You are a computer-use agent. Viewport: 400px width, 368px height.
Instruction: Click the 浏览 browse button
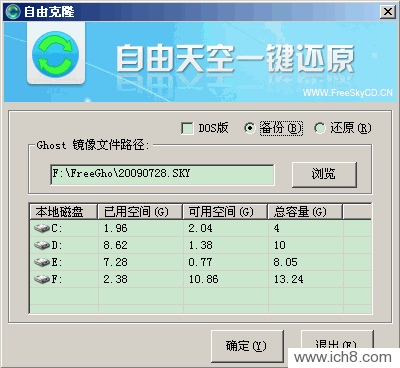(324, 174)
